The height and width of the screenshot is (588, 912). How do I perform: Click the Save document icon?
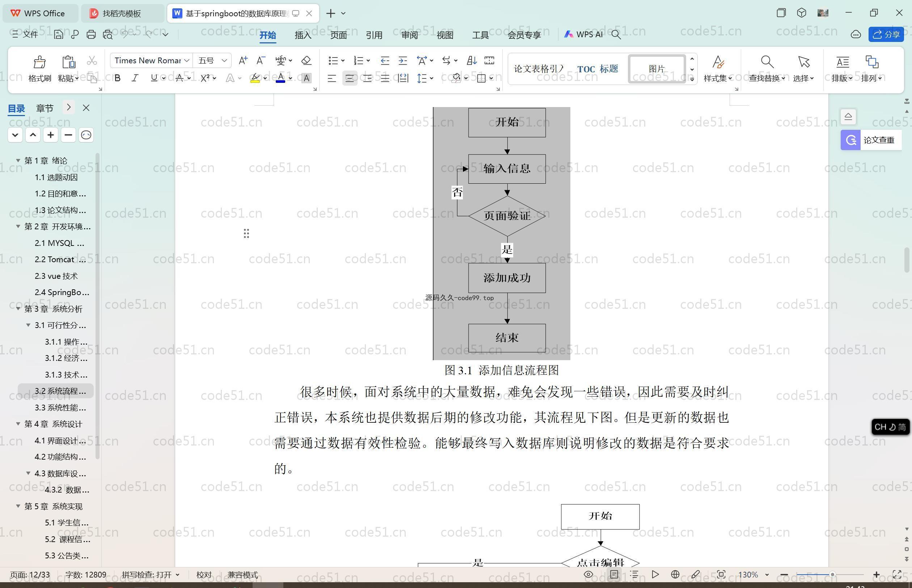point(59,34)
